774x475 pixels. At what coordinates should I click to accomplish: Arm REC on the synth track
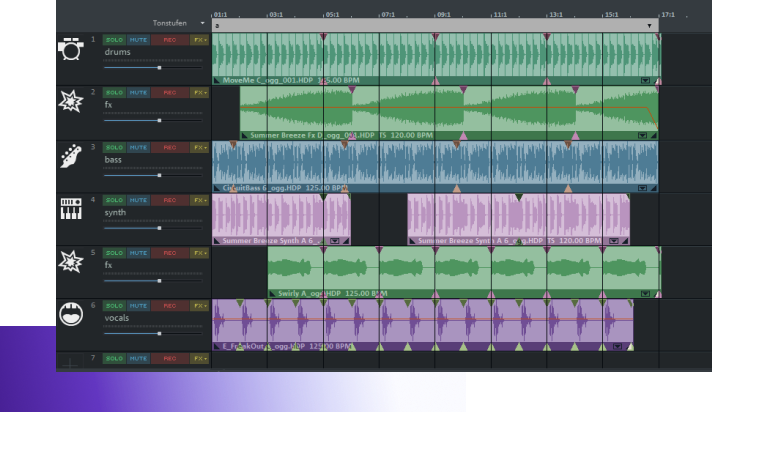click(169, 200)
